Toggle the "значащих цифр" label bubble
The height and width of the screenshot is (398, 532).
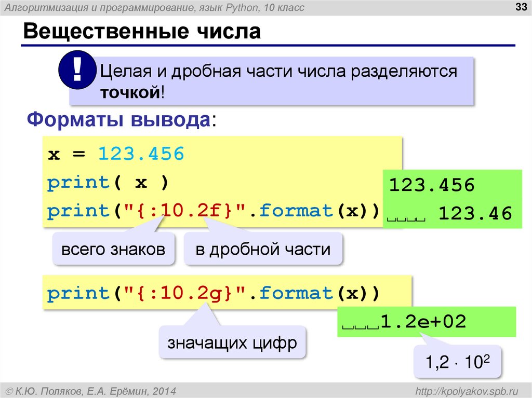(233, 342)
